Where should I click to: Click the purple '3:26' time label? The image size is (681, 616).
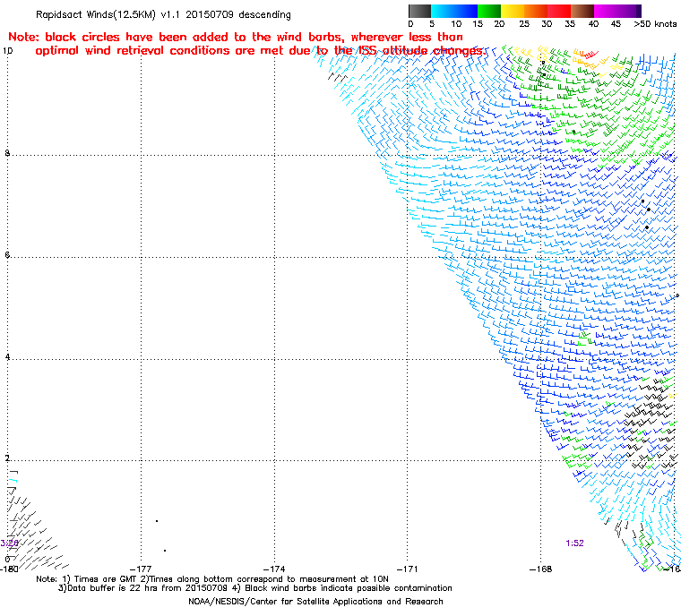(x=9, y=543)
